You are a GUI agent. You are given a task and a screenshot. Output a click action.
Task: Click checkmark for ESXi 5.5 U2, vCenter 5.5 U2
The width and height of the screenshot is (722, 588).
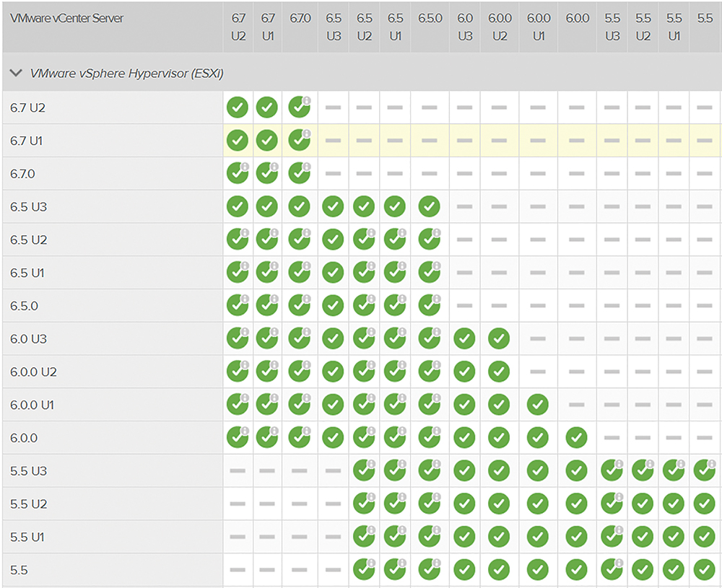tap(643, 504)
